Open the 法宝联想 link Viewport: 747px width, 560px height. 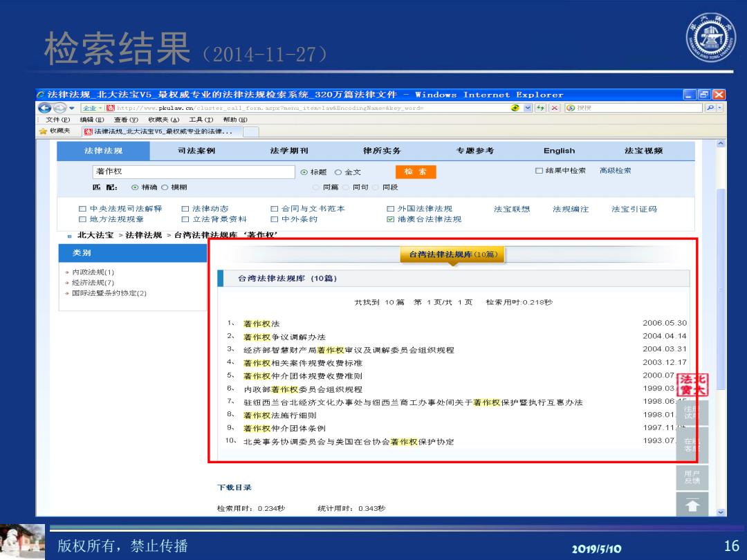pyautogui.click(x=512, y=209)
